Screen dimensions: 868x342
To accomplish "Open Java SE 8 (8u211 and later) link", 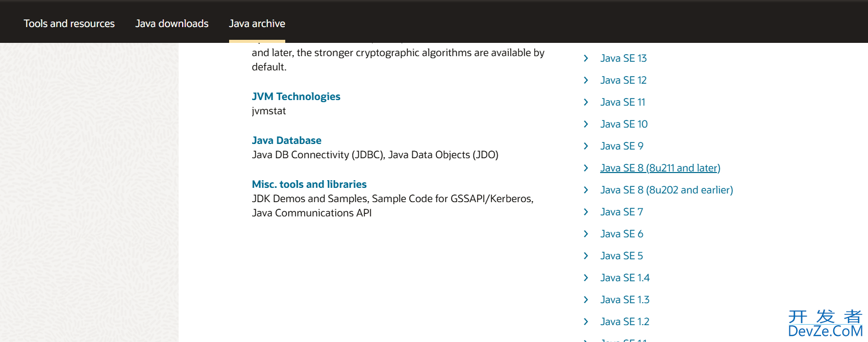I will [x=660, y=168].
